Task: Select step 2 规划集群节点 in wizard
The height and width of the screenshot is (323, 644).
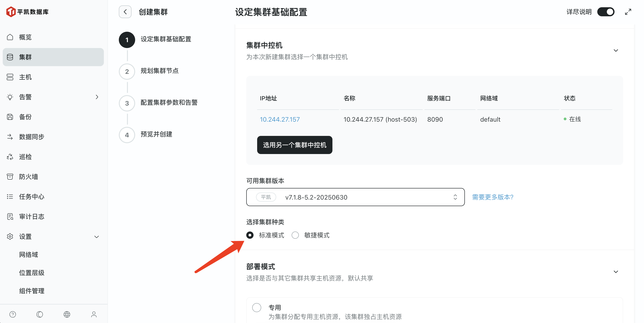Action: (x=159, y=71)
